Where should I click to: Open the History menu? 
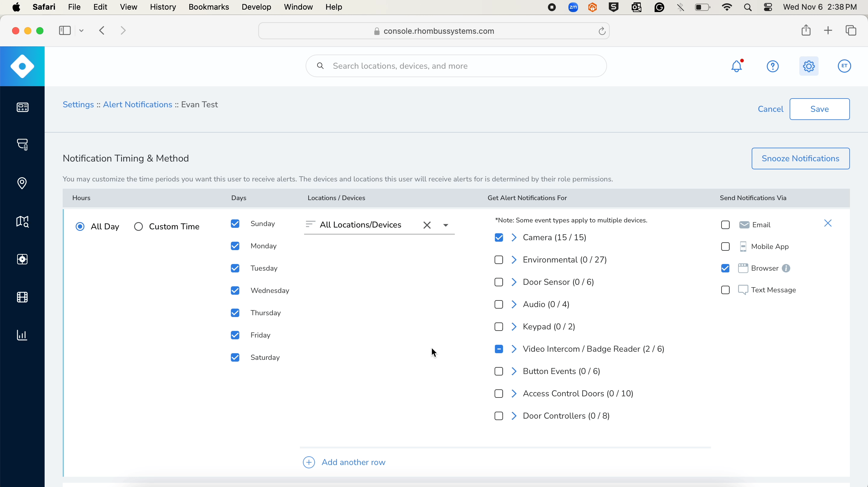(163, 7)
